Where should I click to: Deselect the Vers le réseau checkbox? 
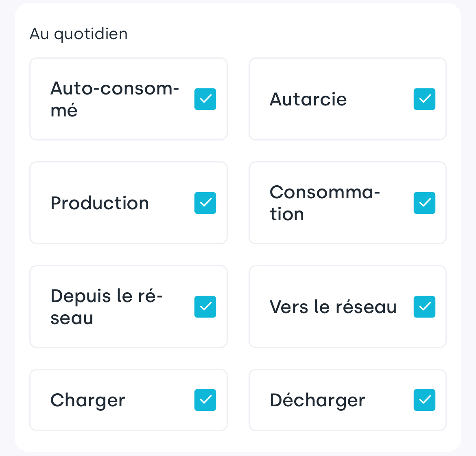coord(424,307)
